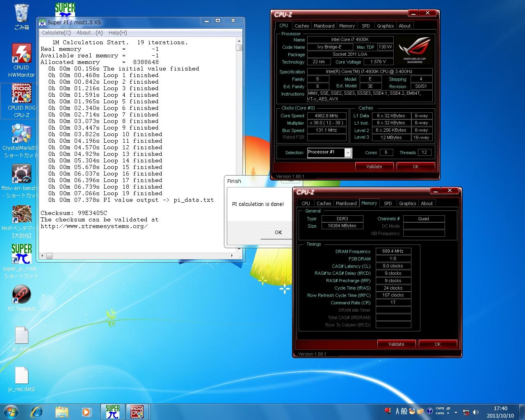Image resolution: width=525 pixels, height=420 pixels.
Task: Click the Super PI window title icon
Action: [x=42, y=22]
